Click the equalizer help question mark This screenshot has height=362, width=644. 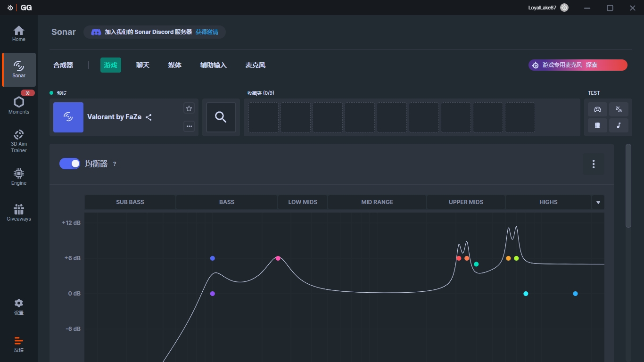click(x=115, y=164)
